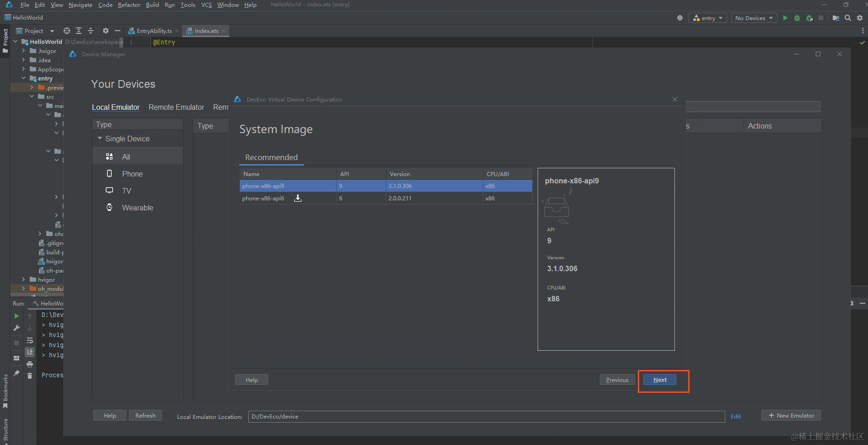The image size is (868, 445).
Task: Open the Build menu
Action: tap(152, 5)
